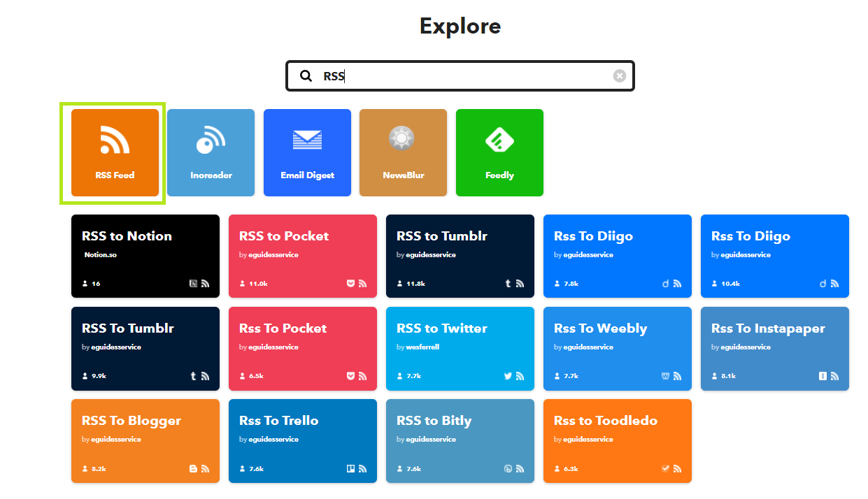Click the Instapaper icon on Rss To Instapaper
This screenshot has height=499, width=868.
[x=823, y=376]
